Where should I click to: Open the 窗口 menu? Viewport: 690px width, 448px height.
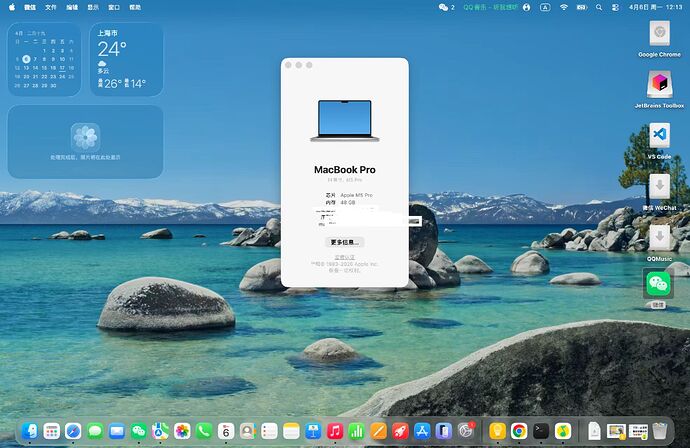(x=114, y=7)
